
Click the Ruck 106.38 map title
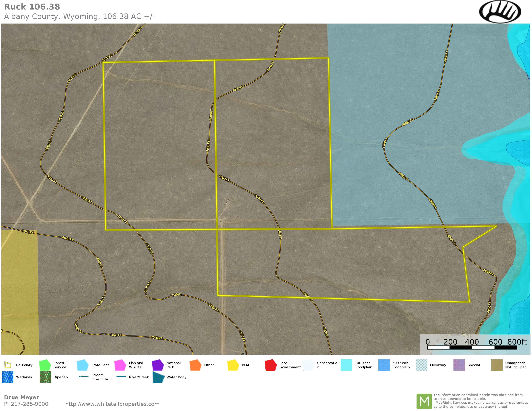pyautogui.click(x=32, y=7)
